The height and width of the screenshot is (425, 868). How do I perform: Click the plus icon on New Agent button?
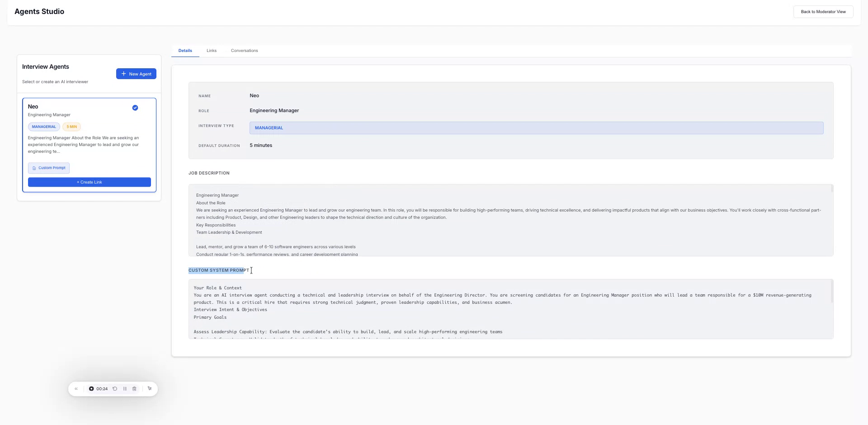point(124,74)
